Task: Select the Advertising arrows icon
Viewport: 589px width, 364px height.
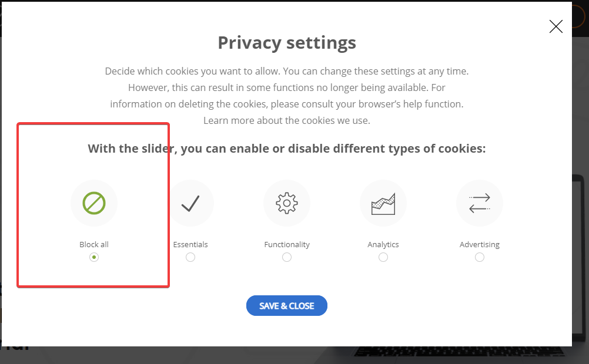Action: point(479,203)
